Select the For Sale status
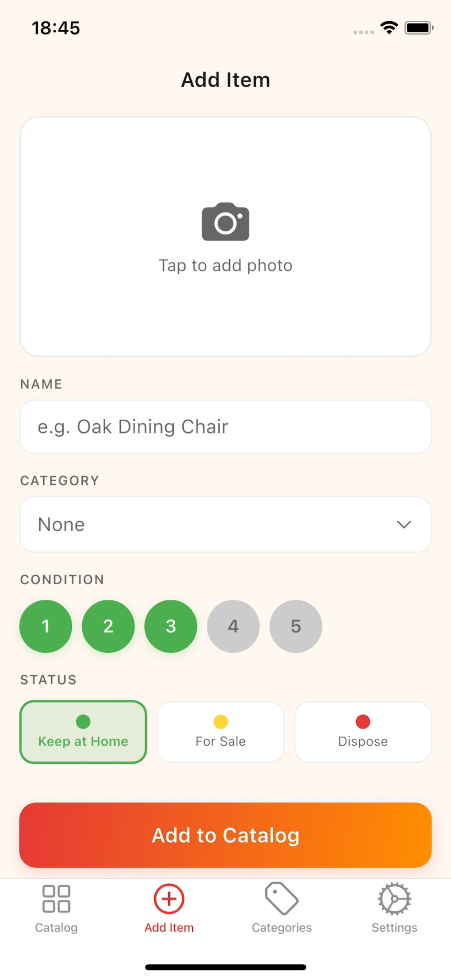The image size is (451, 980). [x=221, y=732]
